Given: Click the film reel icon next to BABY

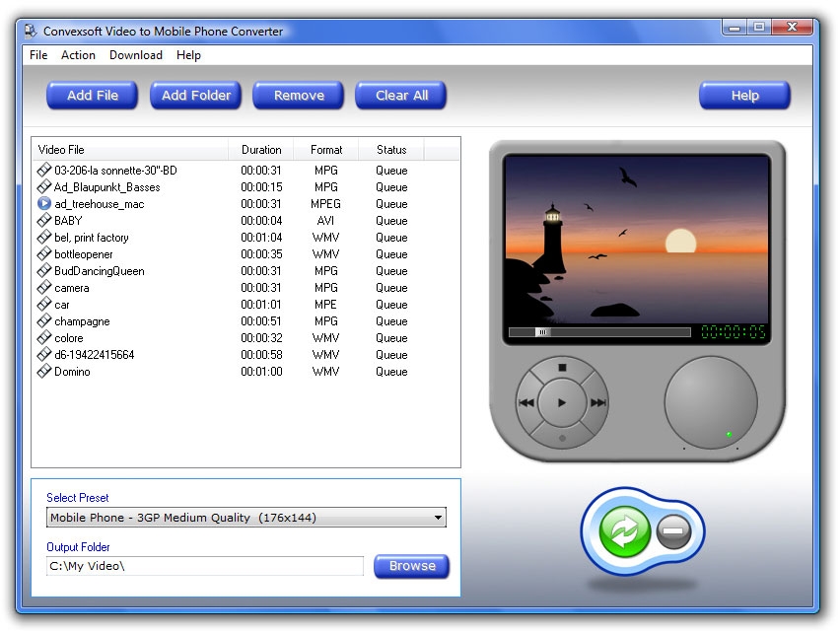Looking at the screenshot, I should (x=41, y=220).
